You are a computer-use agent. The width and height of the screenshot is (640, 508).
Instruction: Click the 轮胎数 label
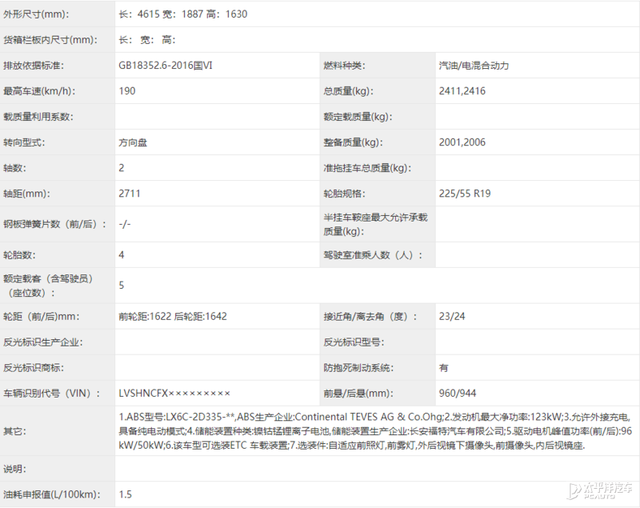[20, 255]
